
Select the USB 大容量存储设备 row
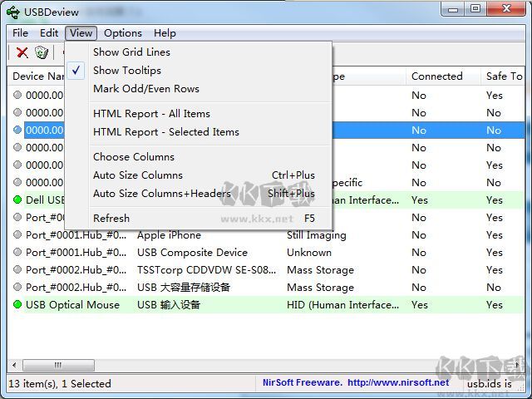(266, 288)
